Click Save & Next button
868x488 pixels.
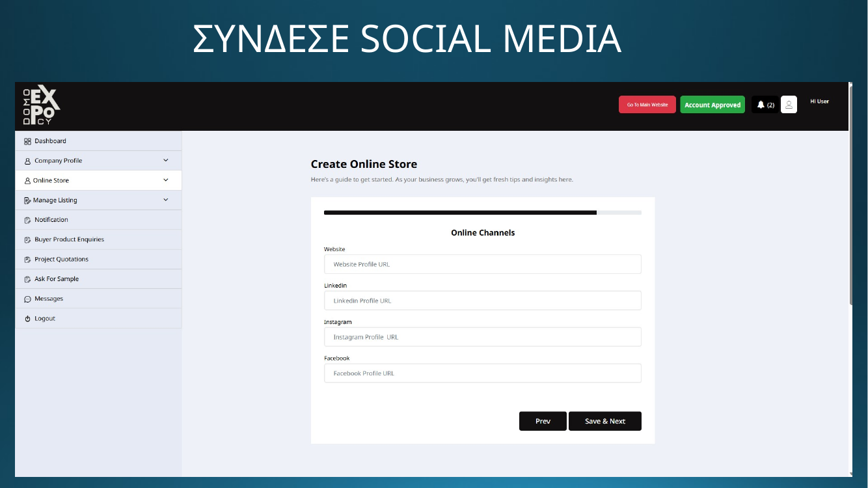[x=605, y=421]
